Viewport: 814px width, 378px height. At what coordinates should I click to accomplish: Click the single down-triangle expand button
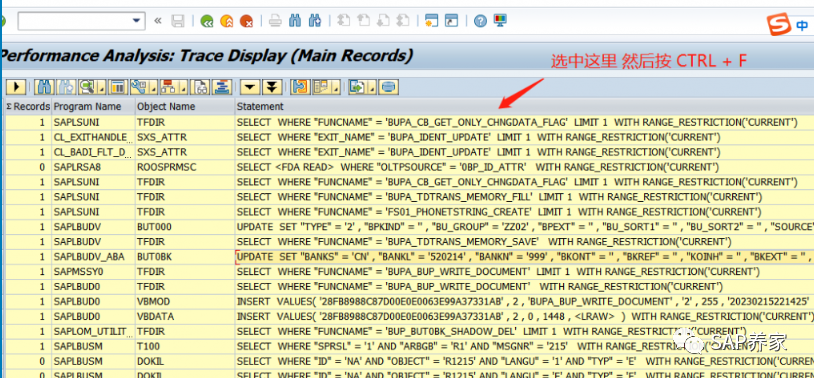point(250,87)
